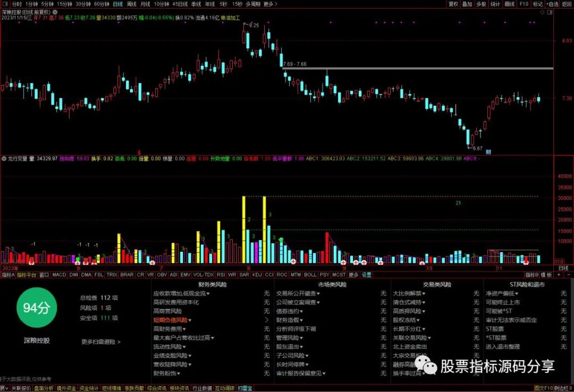Screen dimensions: 574x392
Task: Select the 60分钟 period
Action: (102, 4)
